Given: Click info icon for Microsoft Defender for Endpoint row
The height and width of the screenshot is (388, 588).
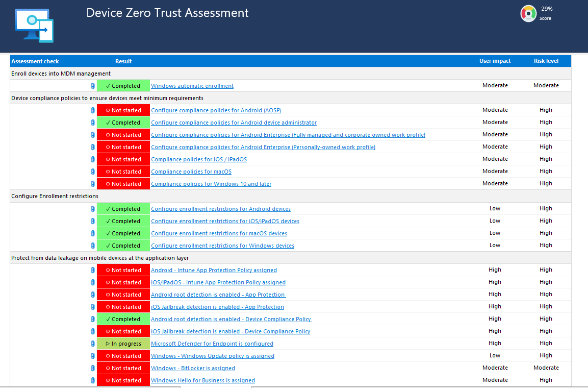Looking at the screenshot, I should [93, 344].
